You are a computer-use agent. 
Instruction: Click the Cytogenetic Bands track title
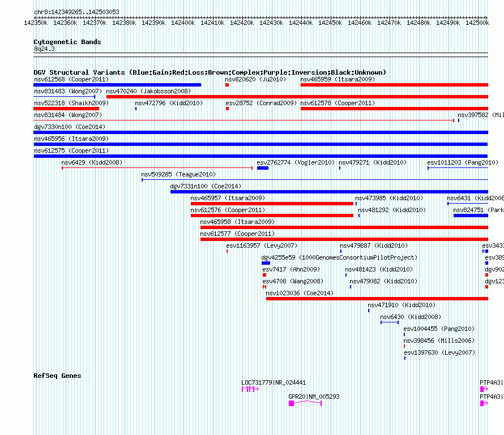[67, 42]
